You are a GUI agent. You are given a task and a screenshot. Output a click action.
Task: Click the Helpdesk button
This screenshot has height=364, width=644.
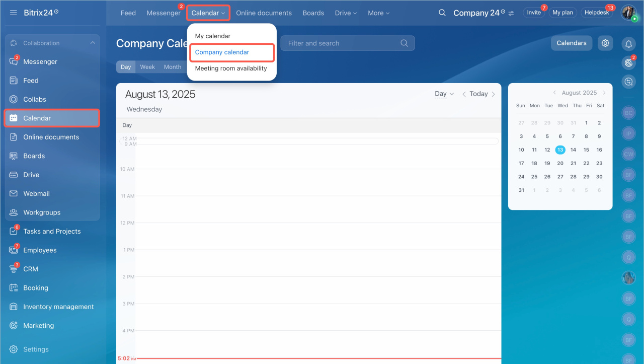pos(597,13)
